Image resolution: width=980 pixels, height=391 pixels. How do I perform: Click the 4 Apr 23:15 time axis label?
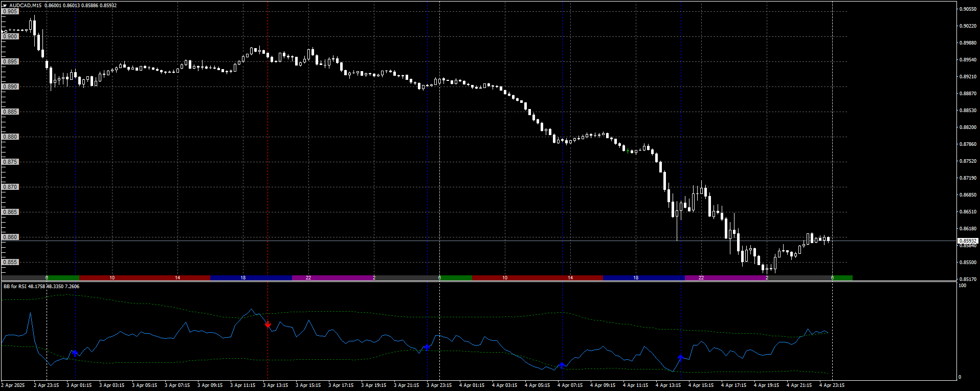pos(832,385)
